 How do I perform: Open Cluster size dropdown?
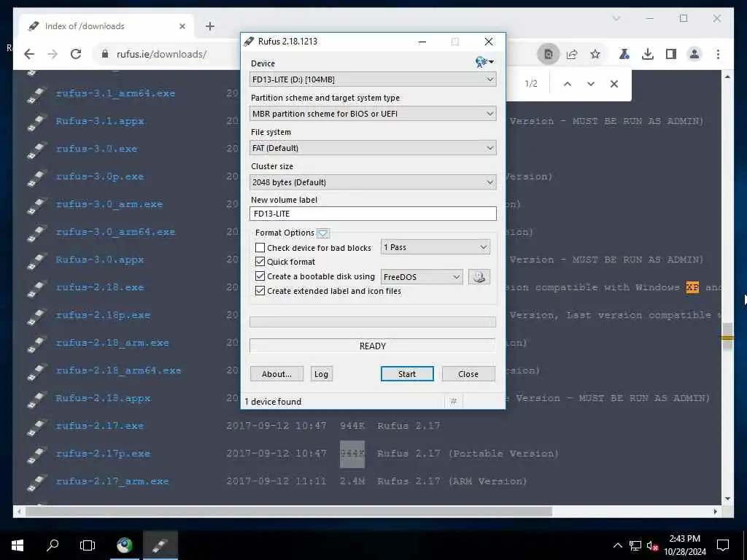373,182
